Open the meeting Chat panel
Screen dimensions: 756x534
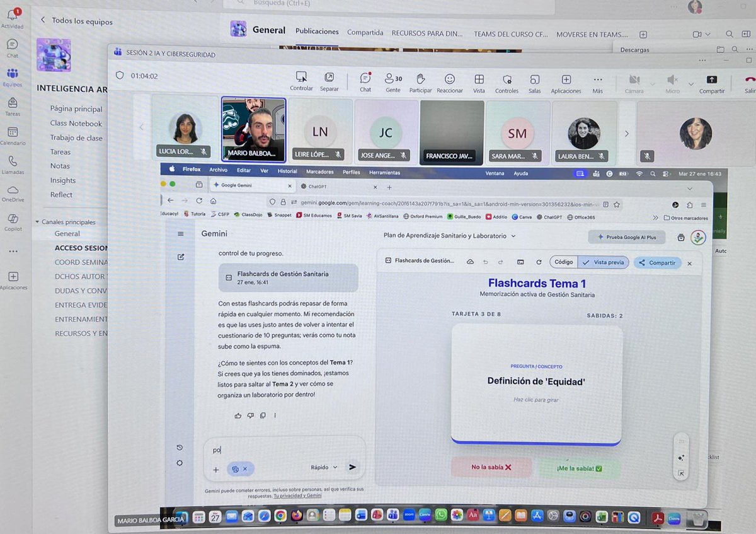(x=365, y=82)
